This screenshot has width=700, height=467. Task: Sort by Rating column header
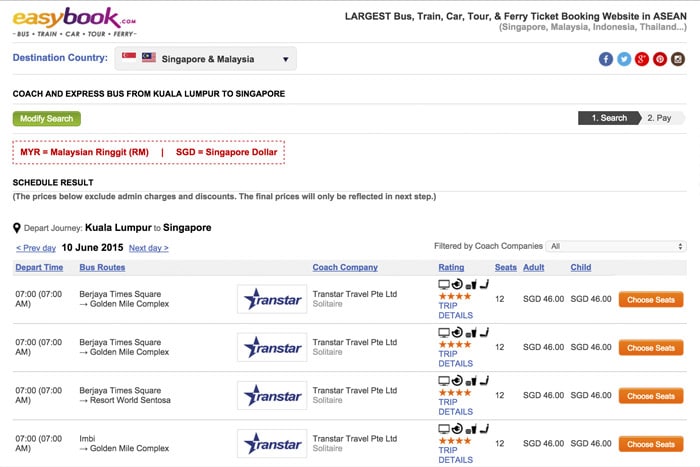451,267
